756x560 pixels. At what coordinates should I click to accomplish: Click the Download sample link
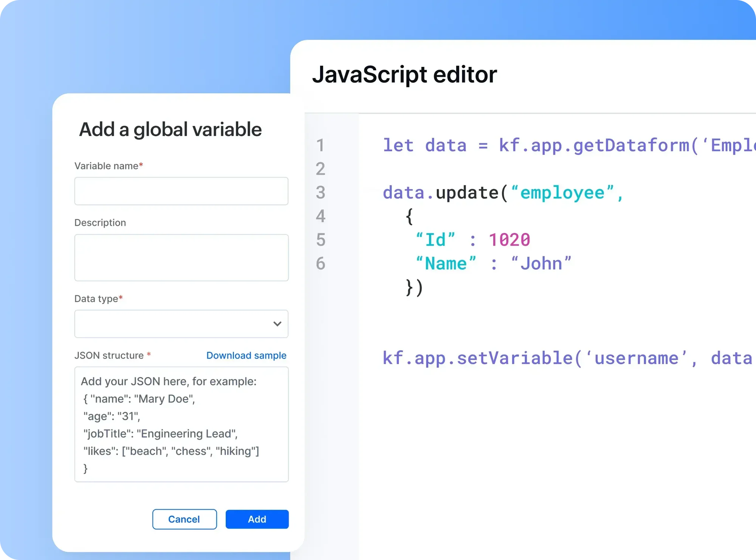tap(246, 356)
